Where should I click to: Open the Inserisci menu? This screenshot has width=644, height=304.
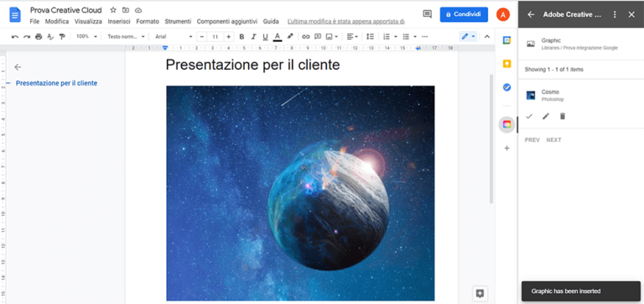point(119,21)
